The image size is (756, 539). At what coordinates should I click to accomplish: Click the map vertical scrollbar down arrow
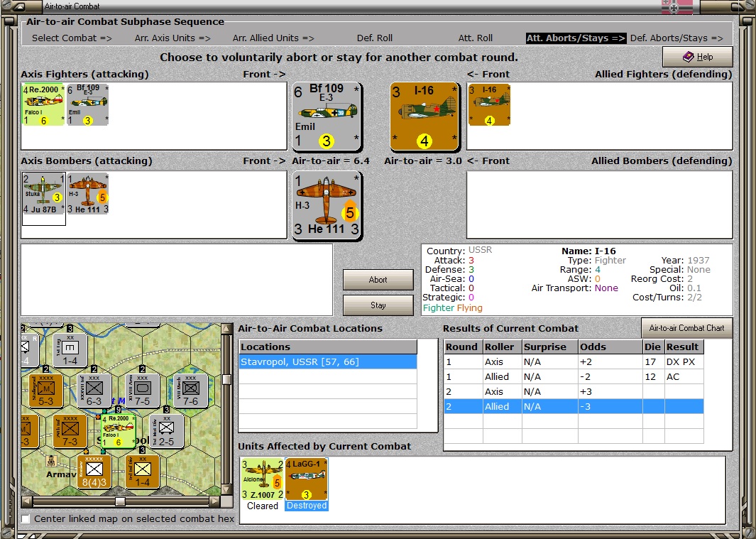226,490
